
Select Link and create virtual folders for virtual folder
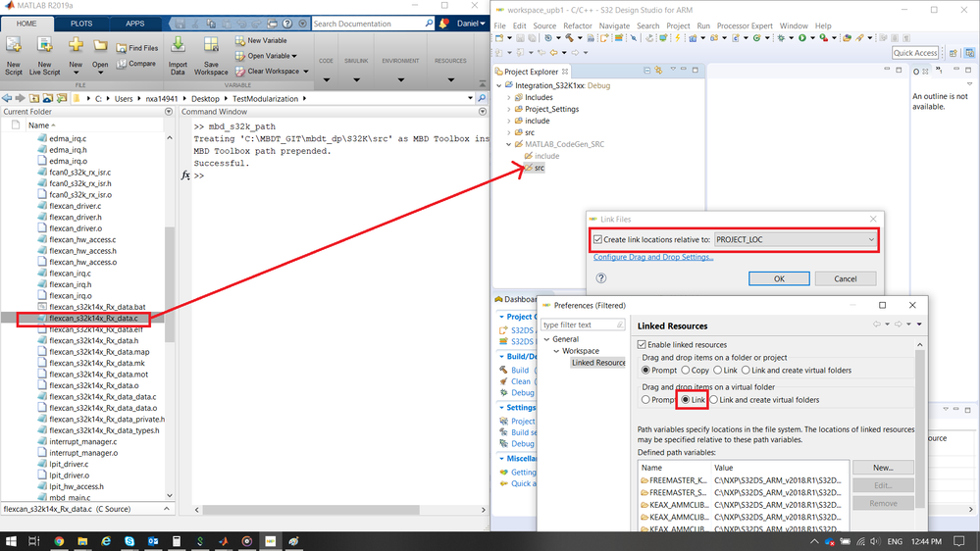point(714,400)
